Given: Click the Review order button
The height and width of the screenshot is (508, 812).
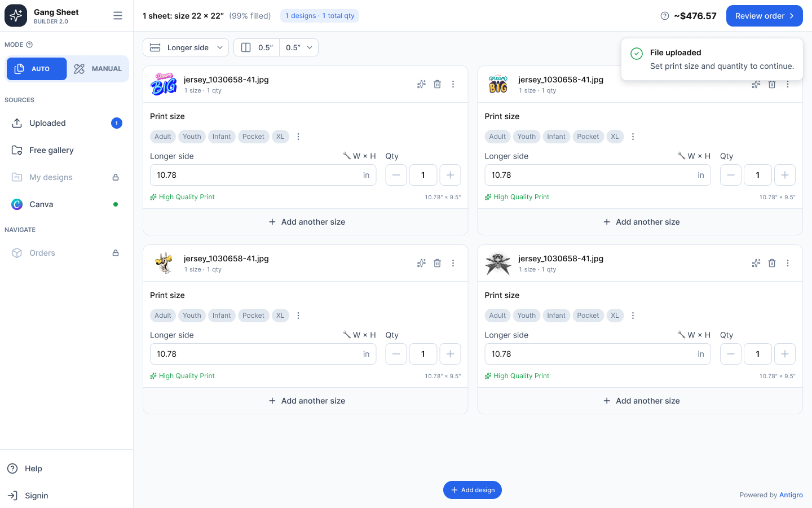Looking at the screenshot, I should (x=765, y=16).
